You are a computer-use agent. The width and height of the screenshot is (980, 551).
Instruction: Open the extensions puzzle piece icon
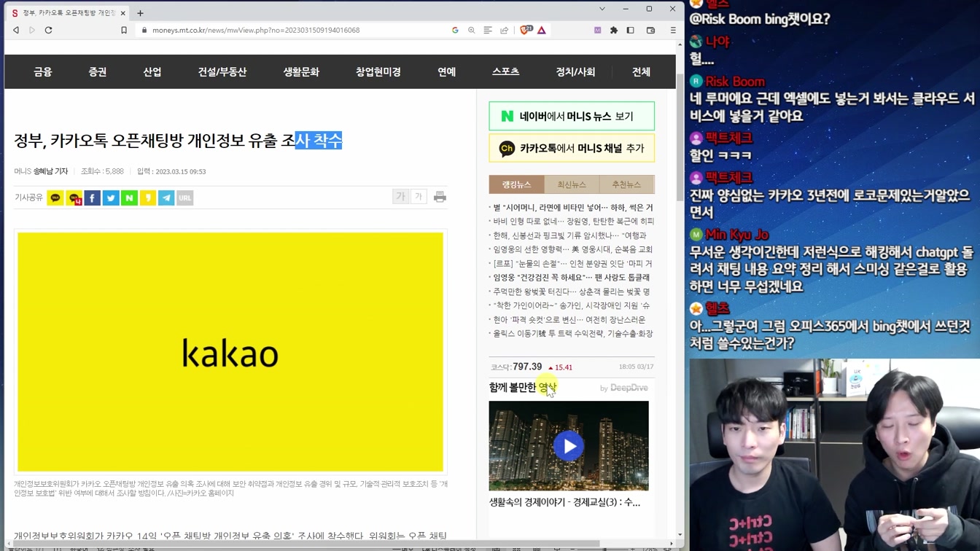(614, 30)
